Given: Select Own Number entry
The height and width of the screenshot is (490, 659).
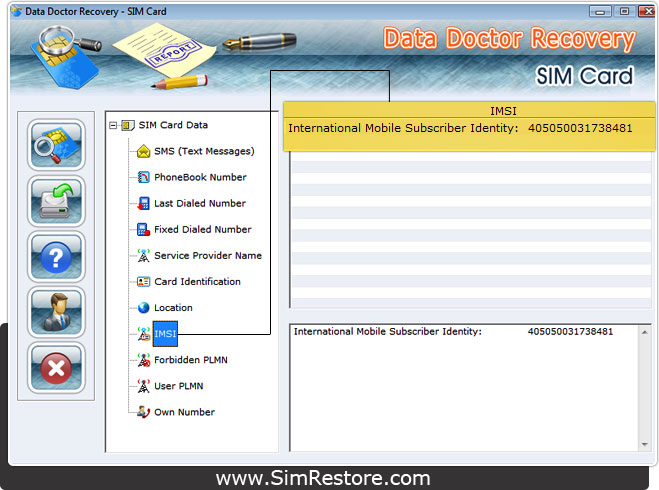Looking at the screenshot, I should (x=185, y=412).
